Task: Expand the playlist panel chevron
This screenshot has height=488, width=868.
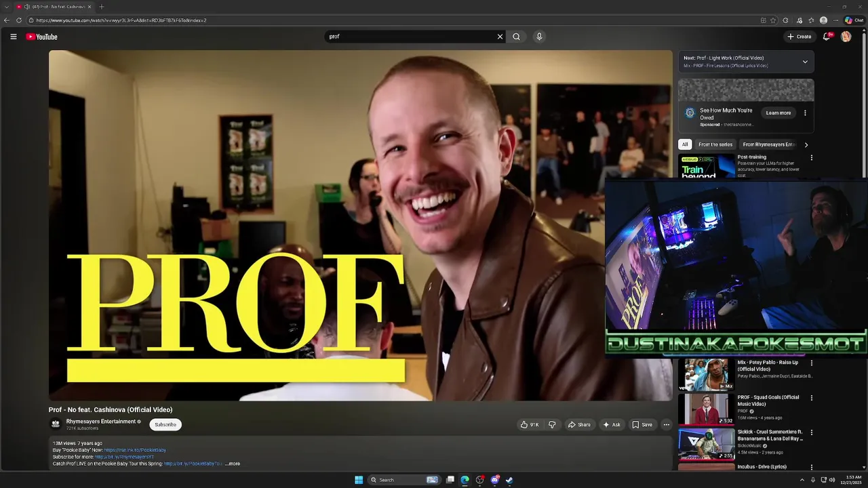Action: click(805, 62)
